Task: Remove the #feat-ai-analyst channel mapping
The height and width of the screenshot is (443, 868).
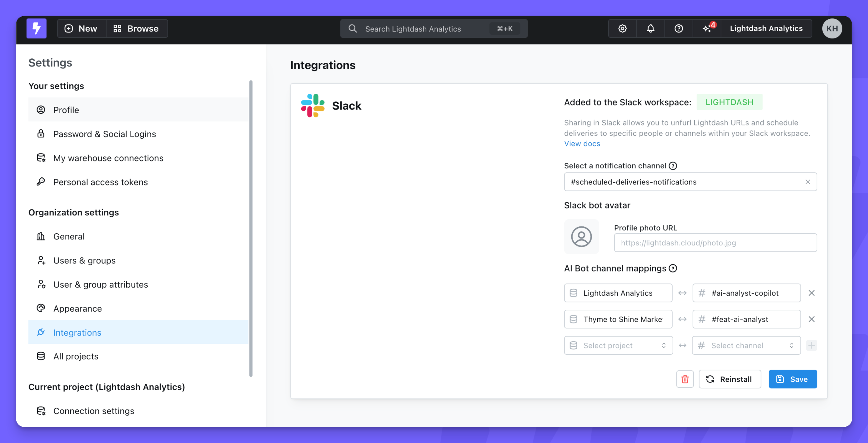Action: click(811, 319)
